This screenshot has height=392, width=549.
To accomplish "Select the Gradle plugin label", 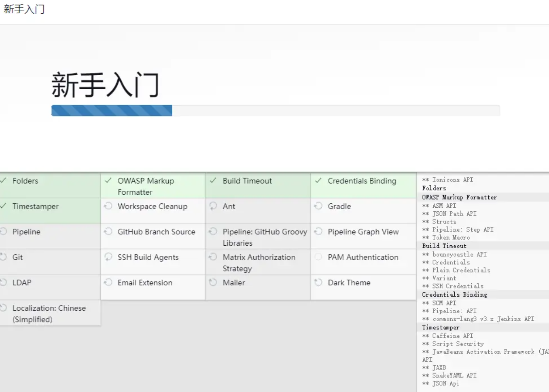I will (x=339, y=206).
